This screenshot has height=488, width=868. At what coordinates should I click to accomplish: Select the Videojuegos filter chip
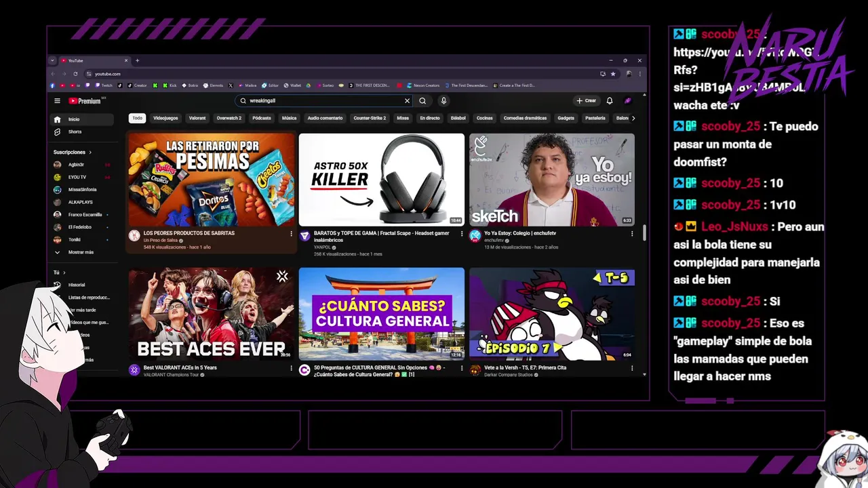pos(165,118)
